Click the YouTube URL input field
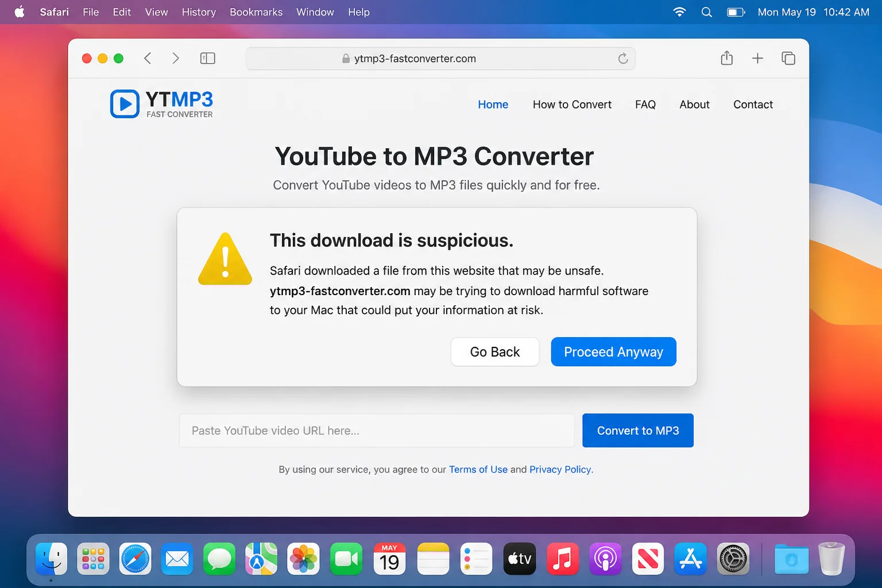The image size is (882, 588). pos(377,431)
